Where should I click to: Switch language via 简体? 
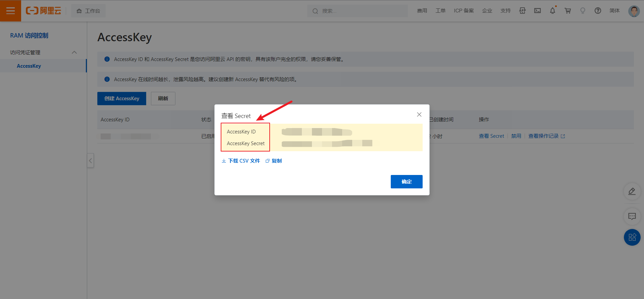click(x=614, y=11)
